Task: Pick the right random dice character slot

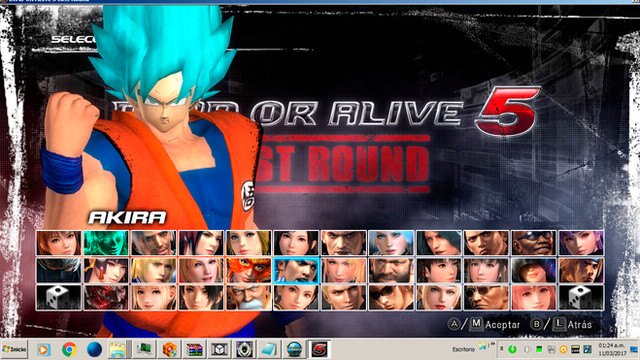Action: pyautogui.click(x=581, y=298)
